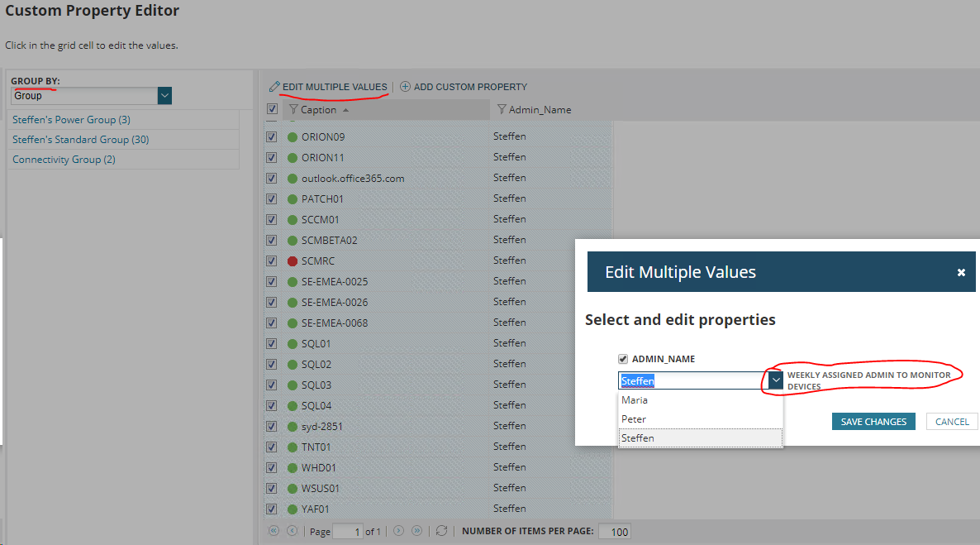The width and height of the screenshot is (980, 545).
Task: Select Steffen from the admin dropdown list
Action: [700, 438]
